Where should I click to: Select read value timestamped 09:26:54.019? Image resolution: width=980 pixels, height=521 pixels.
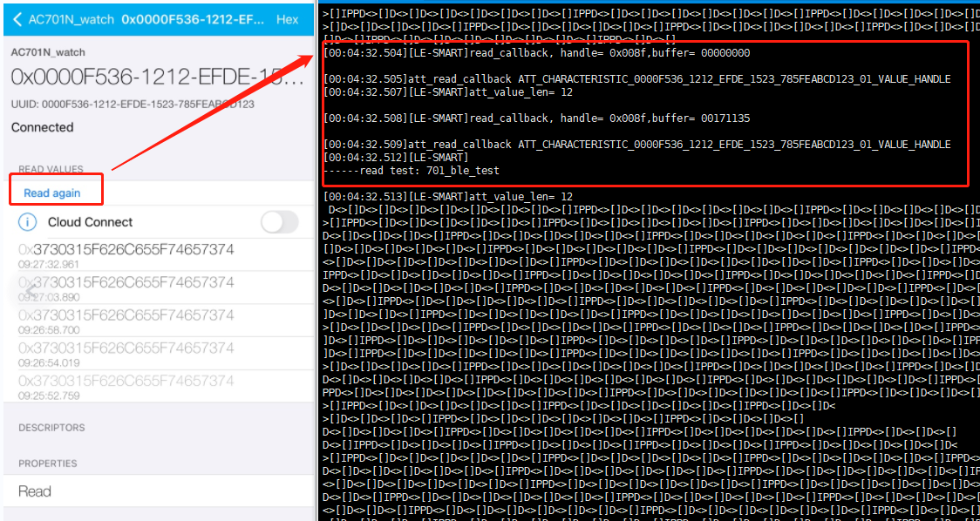pyautogui.click(x=159, y=353)
